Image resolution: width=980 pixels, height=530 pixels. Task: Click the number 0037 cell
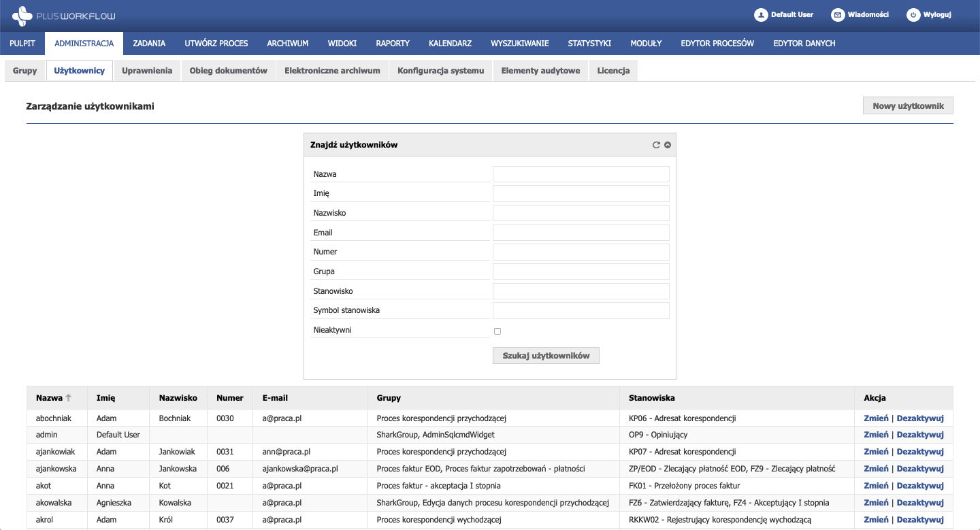click(x=230, y=520)
